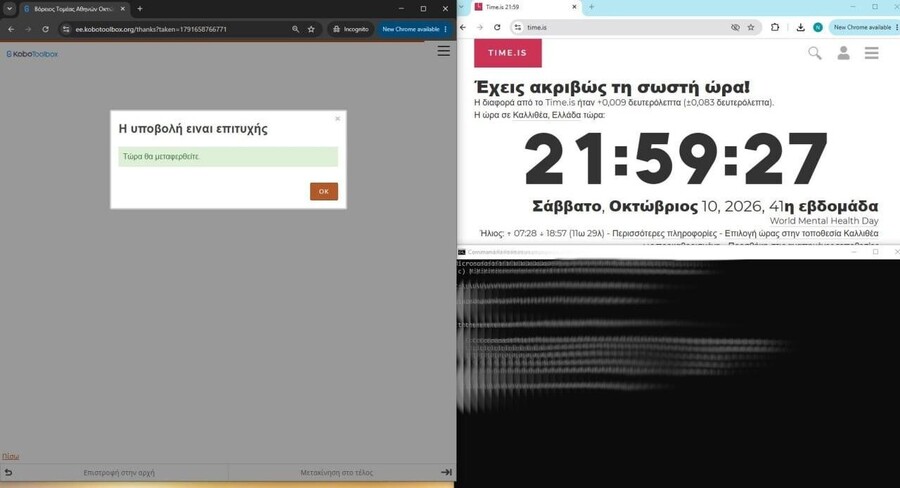Viewport: 900px width, 488px height.
Task: Open zoom magnifier icon in left address bar
Action: [296, 29]
